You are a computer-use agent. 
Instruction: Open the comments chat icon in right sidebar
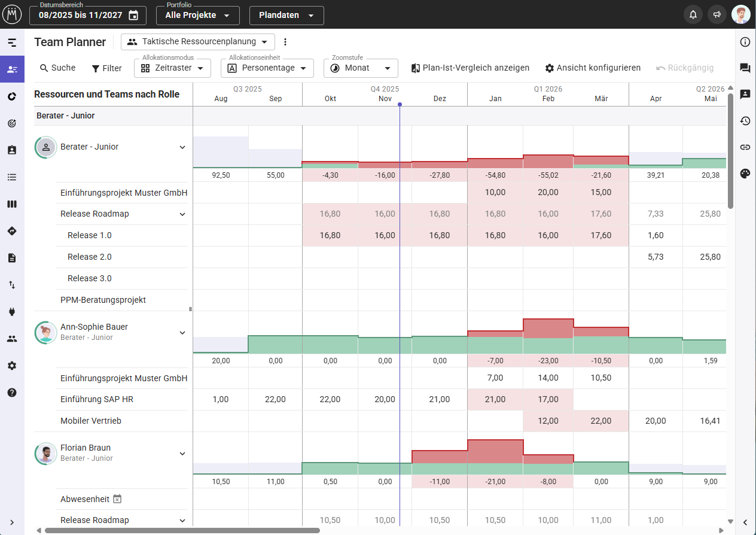point(745,68)
